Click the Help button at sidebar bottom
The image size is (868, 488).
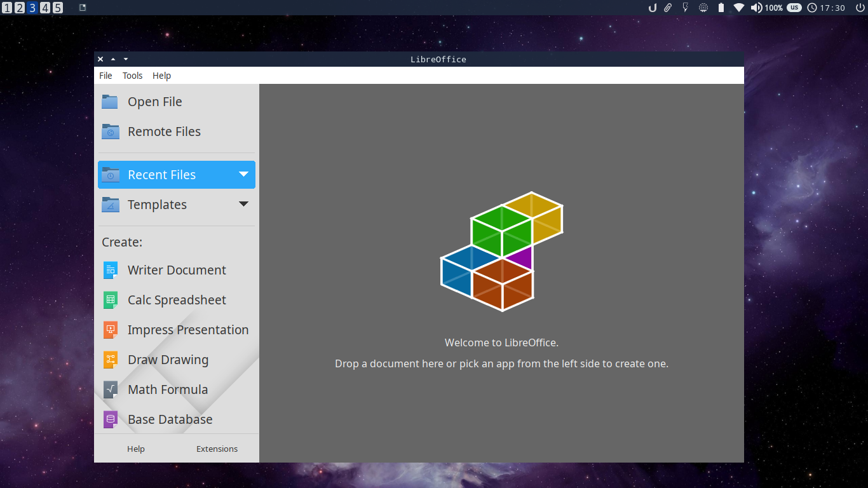[x=136, y=449]
